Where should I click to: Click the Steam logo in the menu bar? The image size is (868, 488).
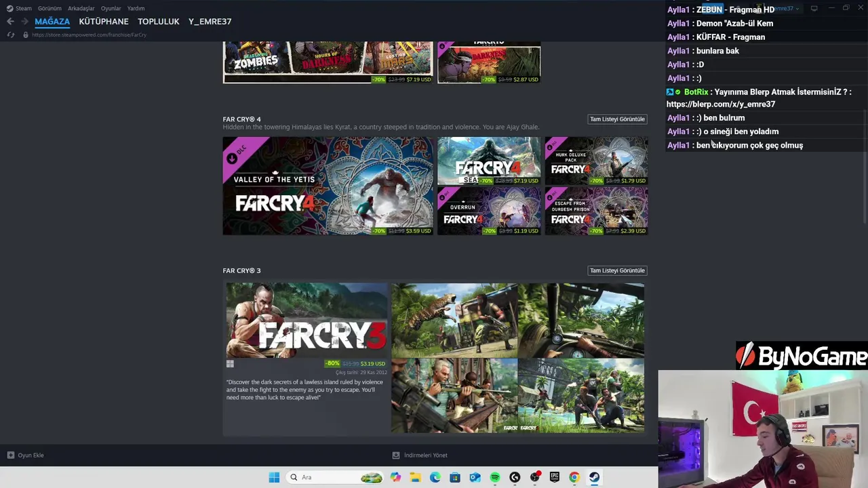coord(9,8)
